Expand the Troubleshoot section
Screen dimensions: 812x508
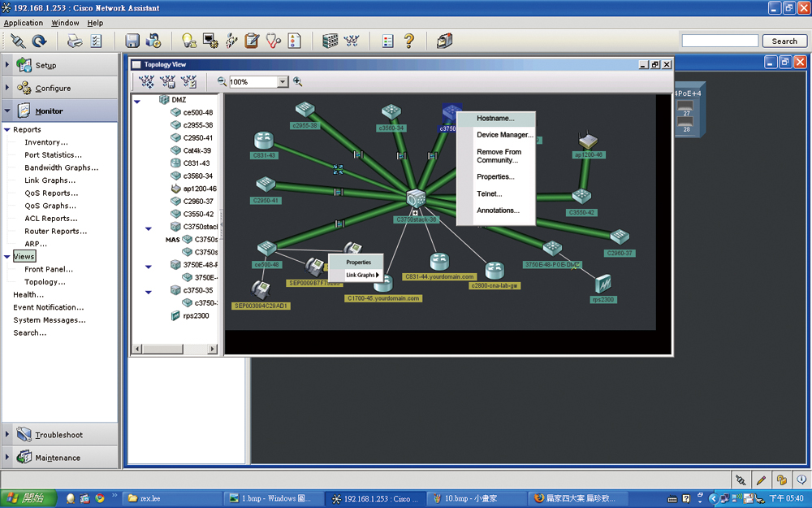tap(7, 434)
